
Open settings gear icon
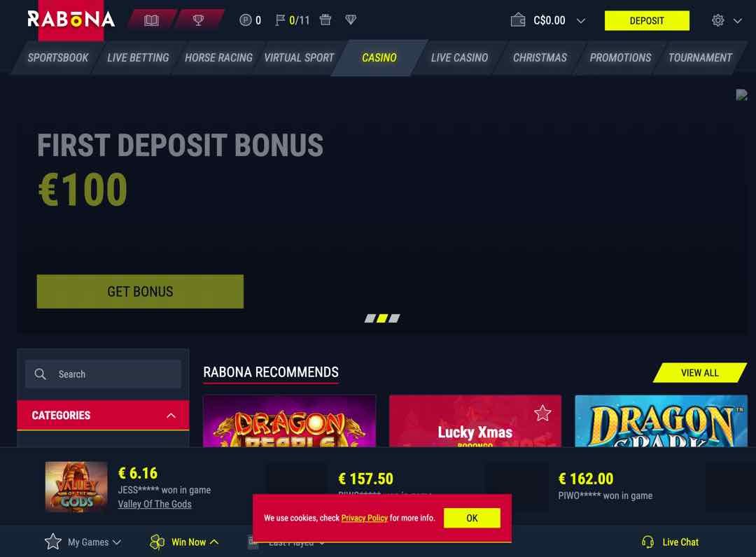pos(717,20)
